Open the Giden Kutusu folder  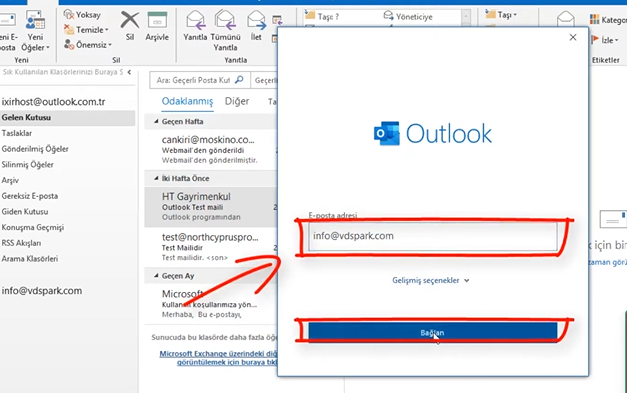(25, 211)
